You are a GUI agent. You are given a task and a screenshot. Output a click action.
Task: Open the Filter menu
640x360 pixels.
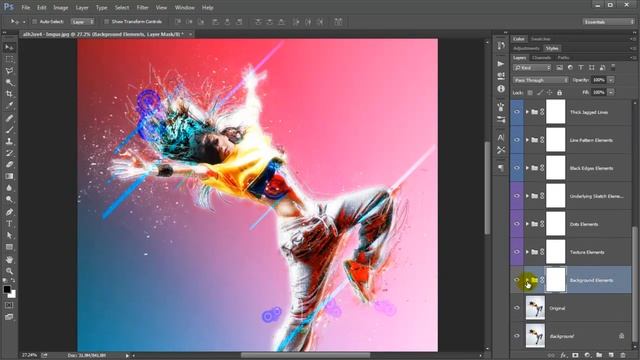142,7
